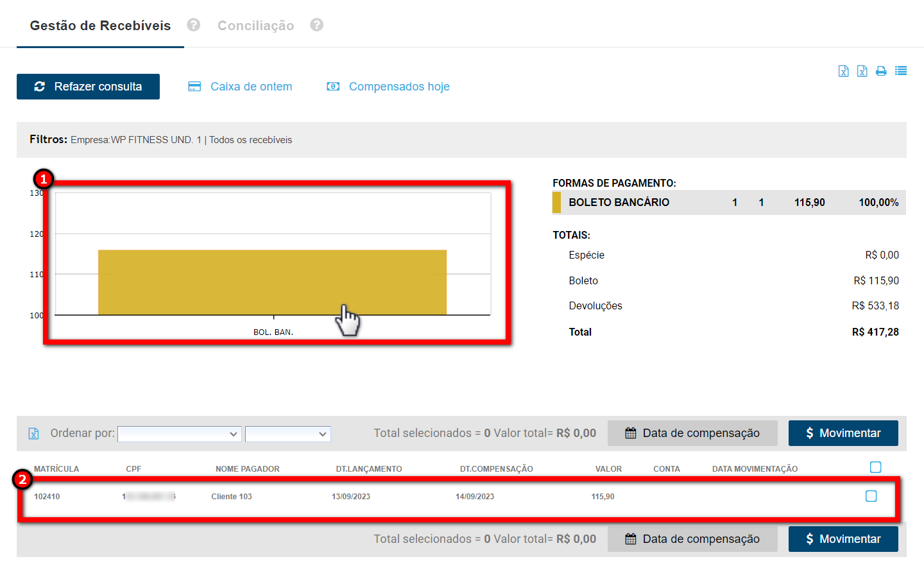Viewport: 924px width, 566px height.
Task: Open the second sort dropdown
Action: pyautogui.click(x=287, y=434)
